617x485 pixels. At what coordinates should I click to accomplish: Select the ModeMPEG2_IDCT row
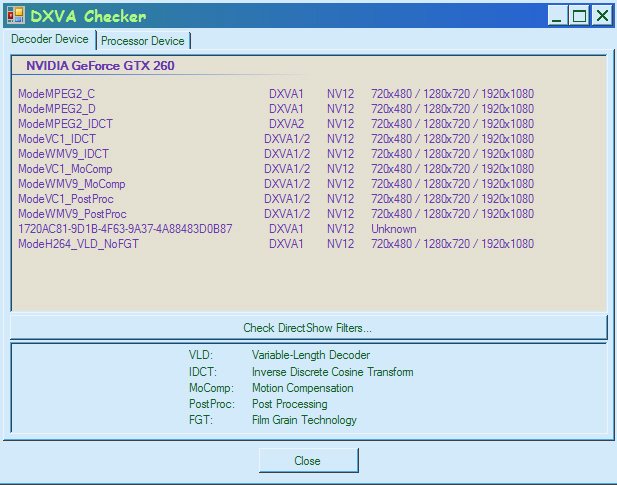(276, 124)
